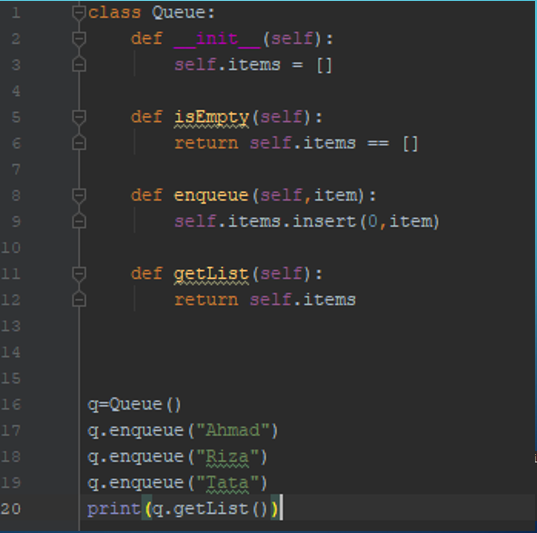The height and width of the screenshot is (533, 537).
Task: Click fold end marker on line 9
Action: pyautogui.click(x=79, y=221)
